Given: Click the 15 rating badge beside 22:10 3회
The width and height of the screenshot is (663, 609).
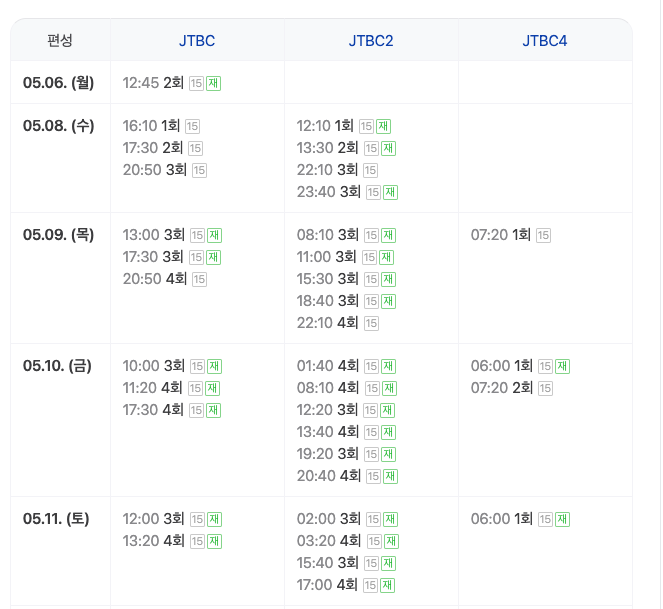Looking at the screenshot, I should click(370, 170).
